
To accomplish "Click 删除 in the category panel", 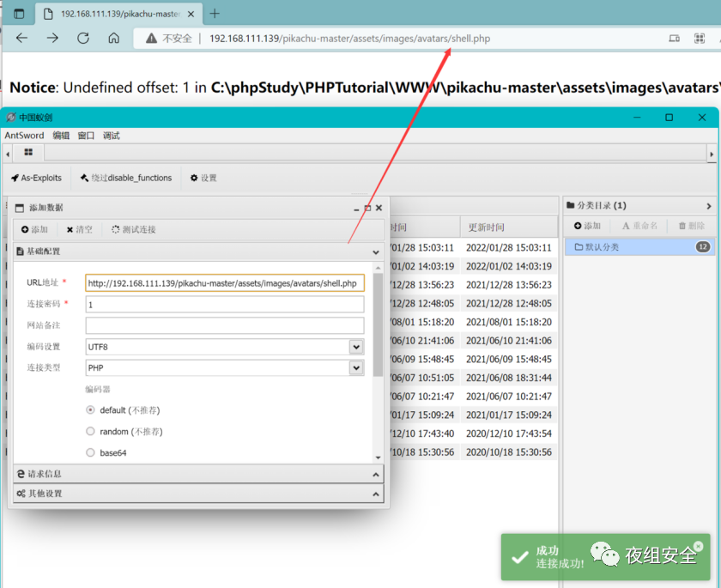I will [x=692, y=226].
